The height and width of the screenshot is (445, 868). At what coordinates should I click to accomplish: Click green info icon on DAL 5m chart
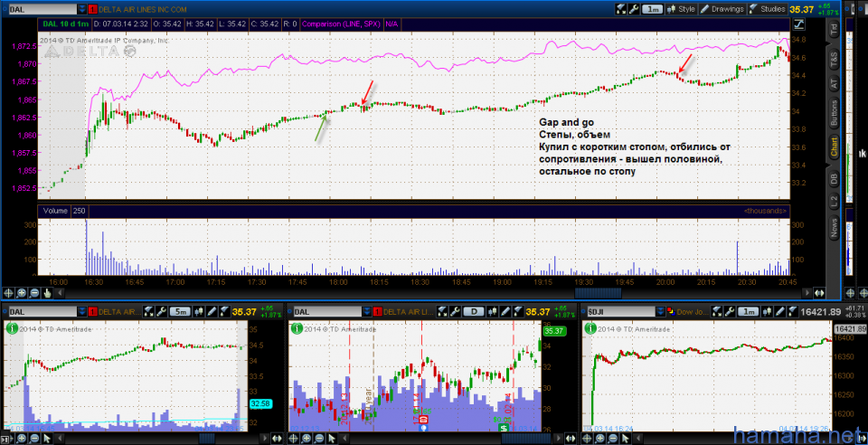pyautogui.click(x=12, y=328)
